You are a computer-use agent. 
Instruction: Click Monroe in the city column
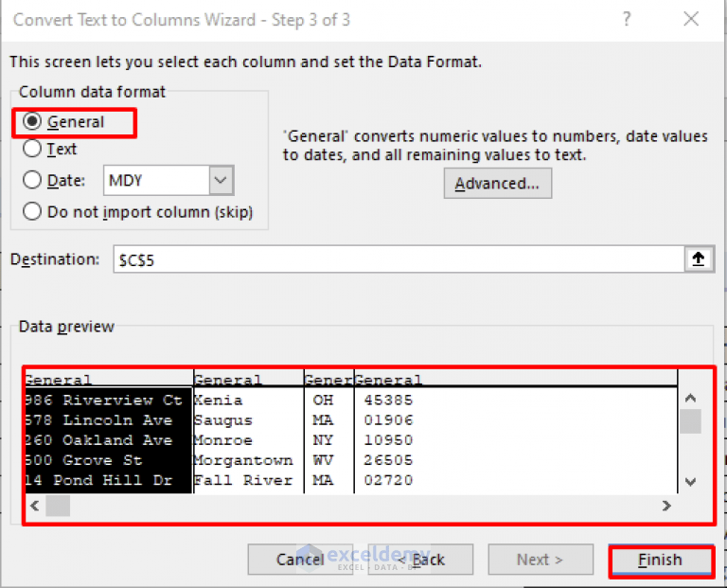pyautogui.click(x=223, y=439)
